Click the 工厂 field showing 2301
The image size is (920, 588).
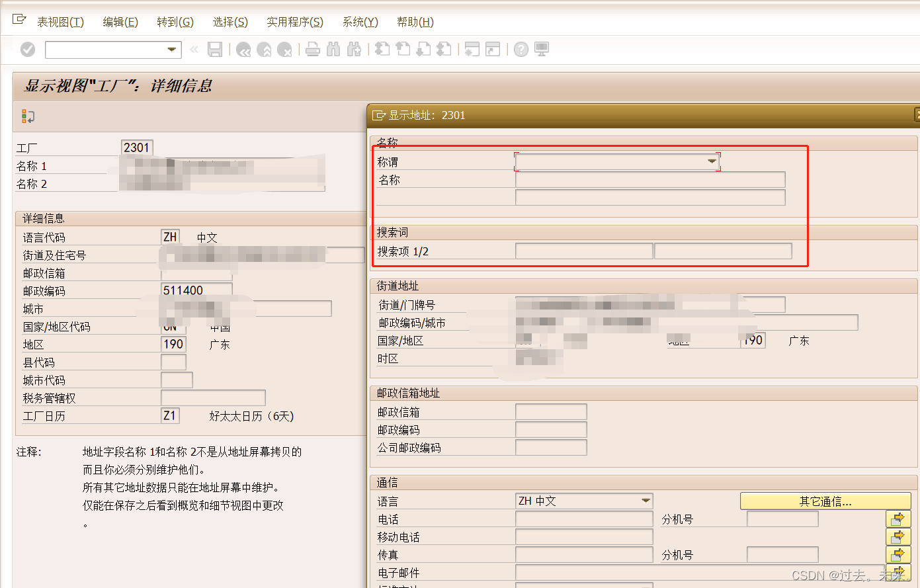point(138,147)
